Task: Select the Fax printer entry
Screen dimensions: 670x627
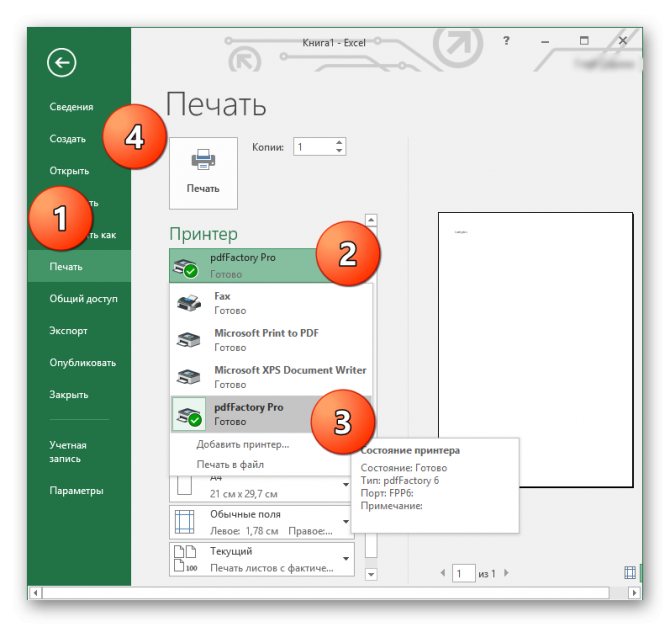Action: tap(271, 303)
